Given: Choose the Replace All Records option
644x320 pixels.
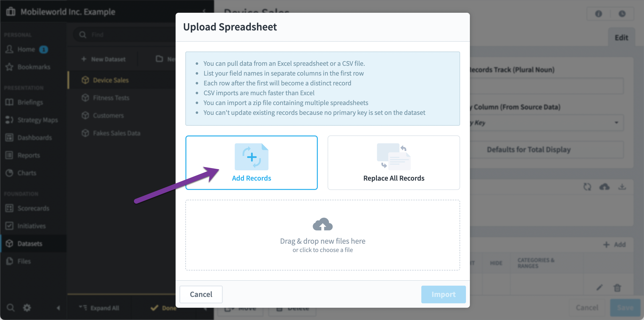Looking at the screenshot, I should tap(394, 163).
